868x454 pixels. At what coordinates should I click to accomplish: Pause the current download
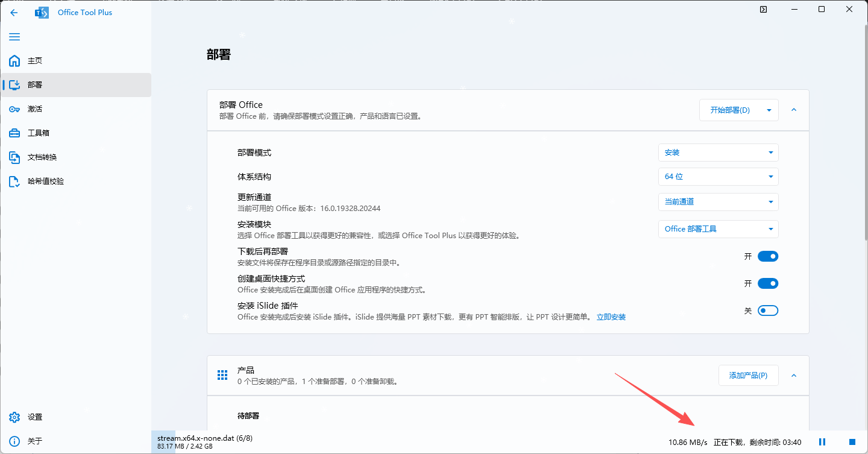pos(822,441)
